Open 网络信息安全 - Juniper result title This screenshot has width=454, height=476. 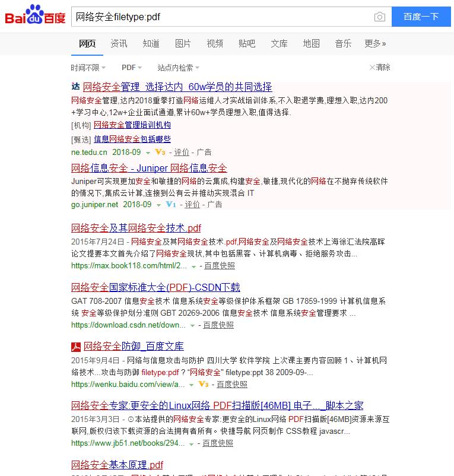pyautogui.click(x=149, y=168)
